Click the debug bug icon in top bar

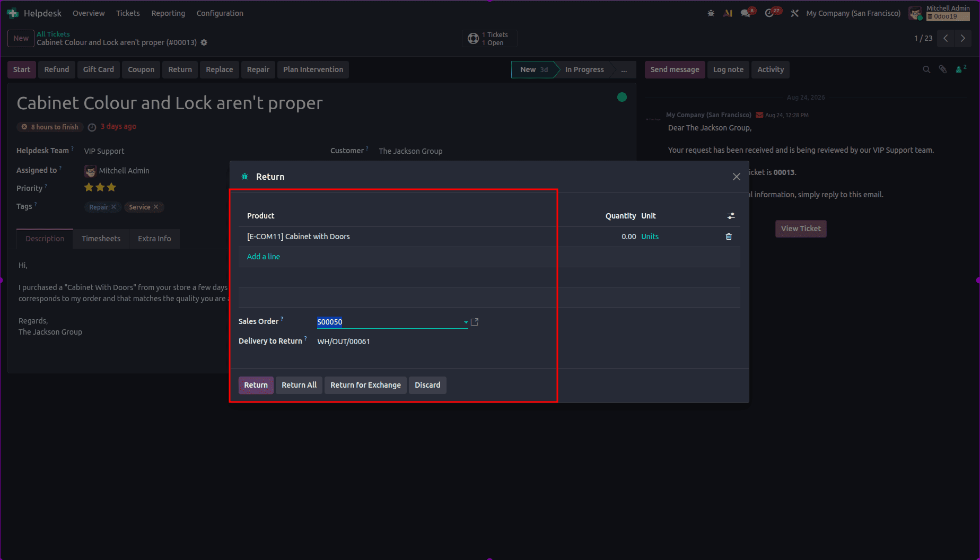pos(711,13)
